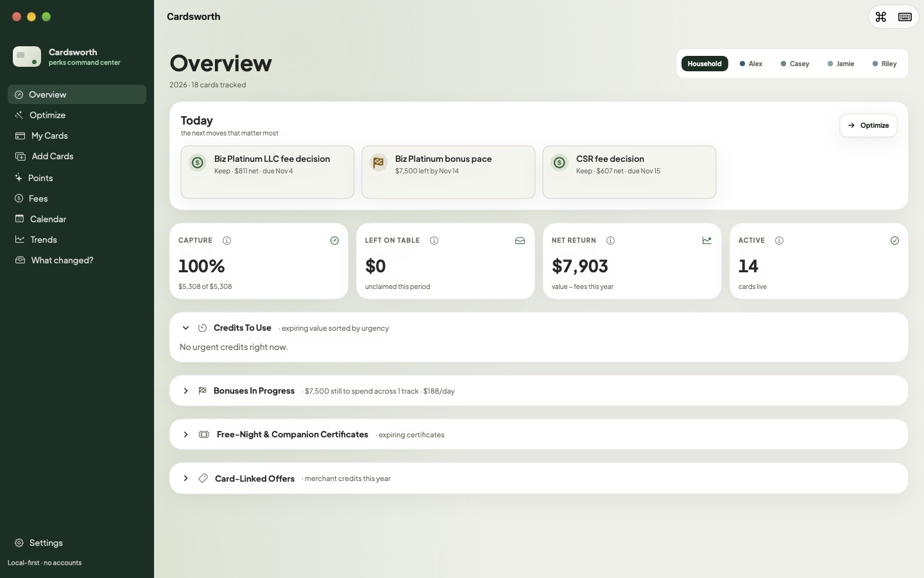This screenshot has height=578, width=924.
Task: Open the Fees page
Action: pos(77,198)
